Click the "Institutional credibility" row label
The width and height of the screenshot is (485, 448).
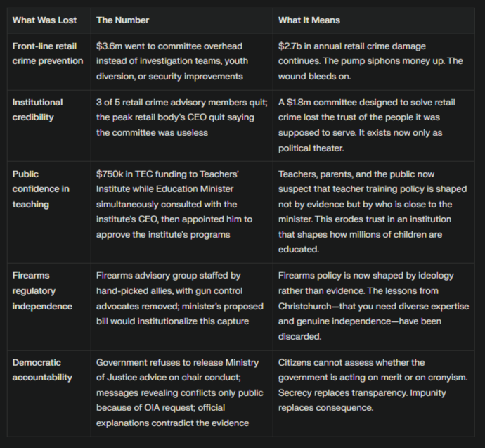tap(38, 110)
